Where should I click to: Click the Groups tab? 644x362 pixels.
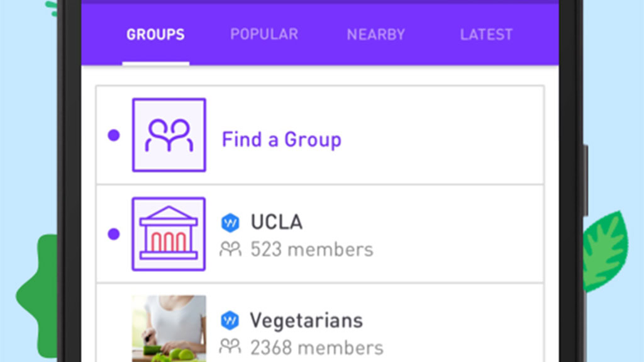click(x=155, y=35)
